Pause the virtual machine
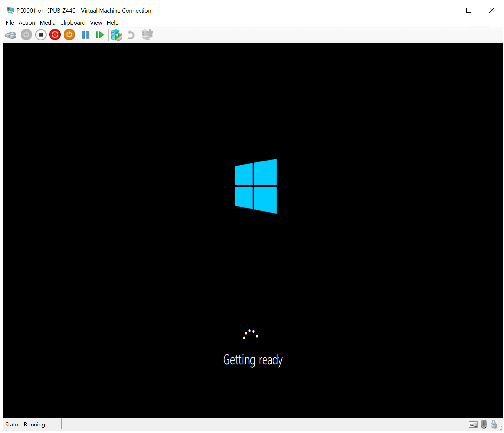This screenshot has height=433, width=504. pyautogui.click(x=86, y=35)
